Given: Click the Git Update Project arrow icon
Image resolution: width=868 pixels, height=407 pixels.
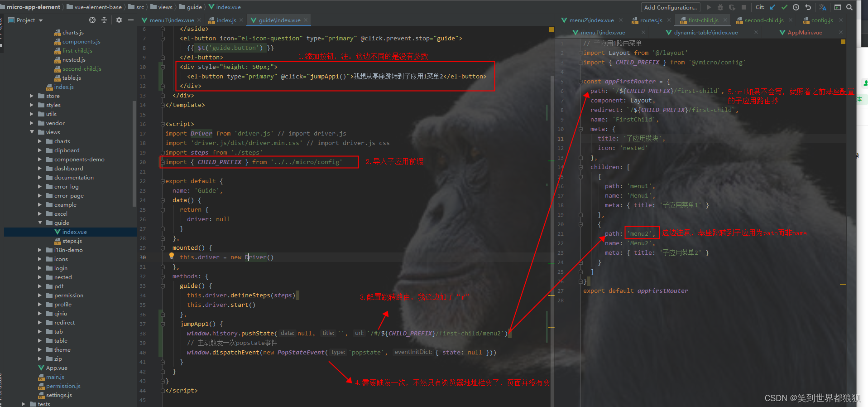Looking at the screenshot, I should click(x=772, y=7).
